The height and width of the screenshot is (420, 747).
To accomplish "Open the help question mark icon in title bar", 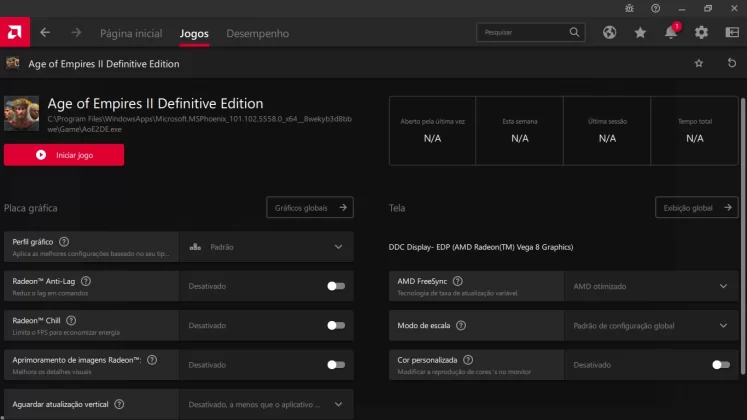I will 656,8.
